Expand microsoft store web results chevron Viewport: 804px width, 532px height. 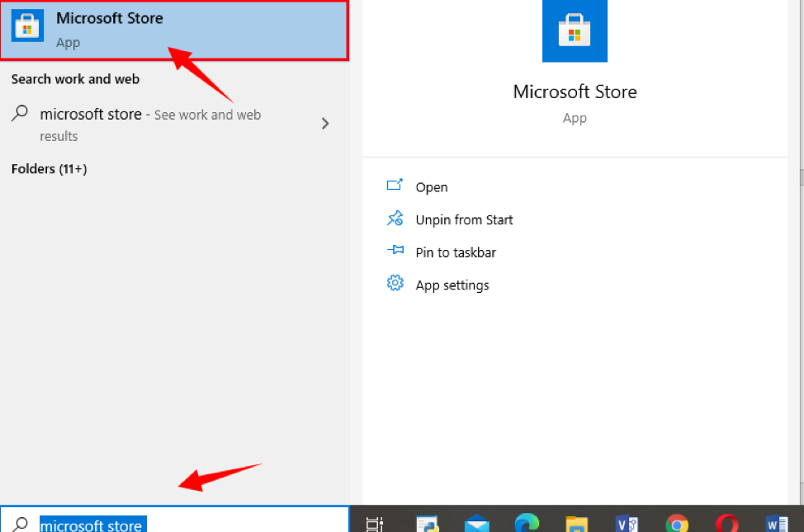325,124
